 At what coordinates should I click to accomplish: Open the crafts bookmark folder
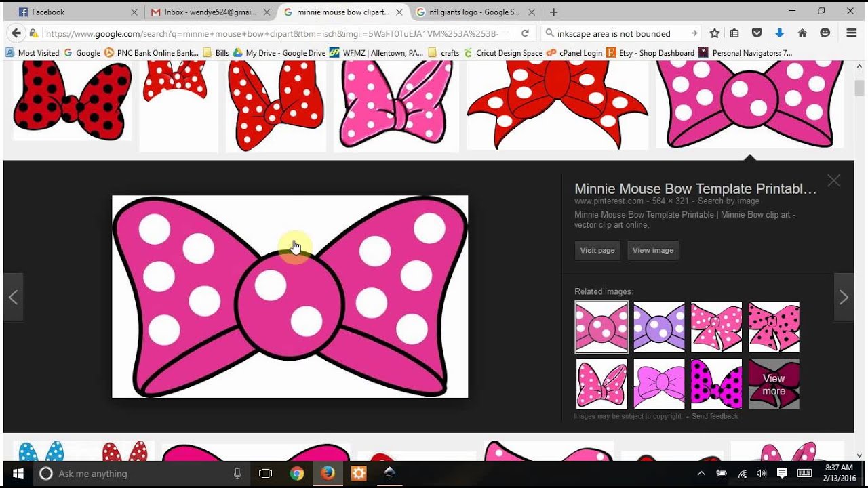(x=443, y=53)
